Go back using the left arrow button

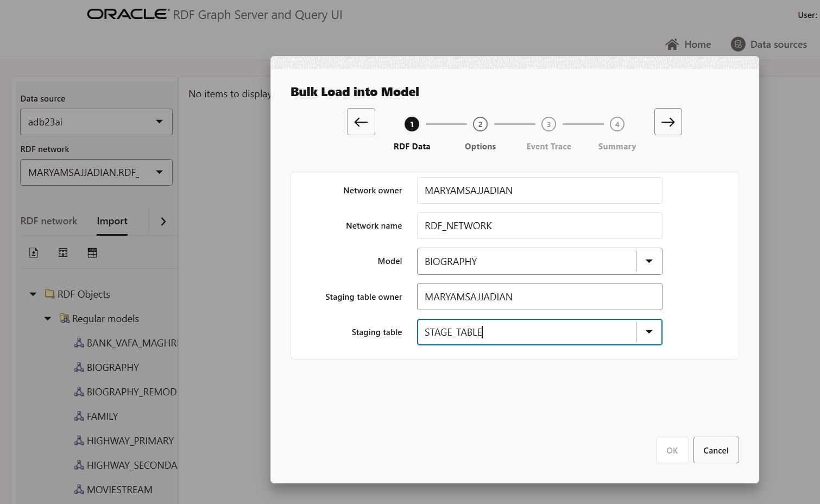coord(361,122)
